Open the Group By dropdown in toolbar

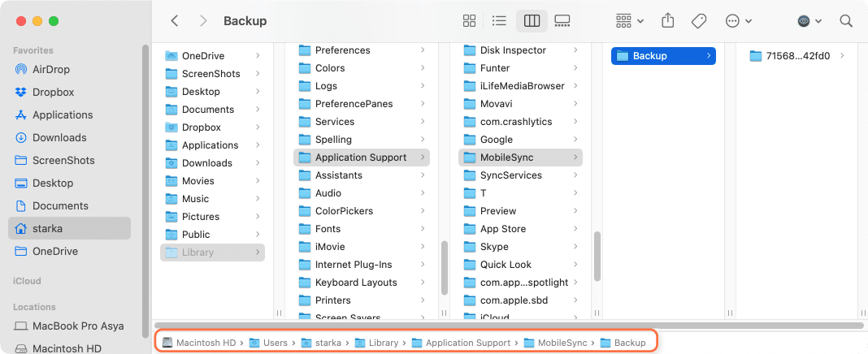(x=629, y=21)
